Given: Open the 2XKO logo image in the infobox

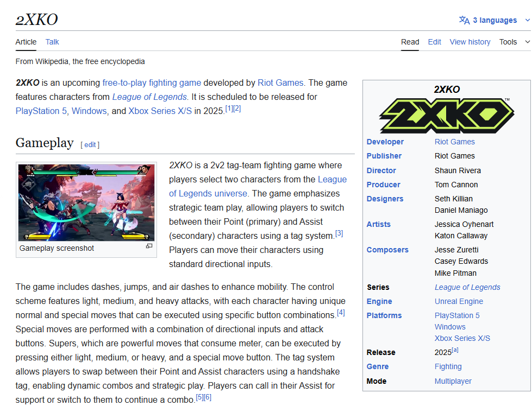Looking at the screenshot, I should coord(447,115).
